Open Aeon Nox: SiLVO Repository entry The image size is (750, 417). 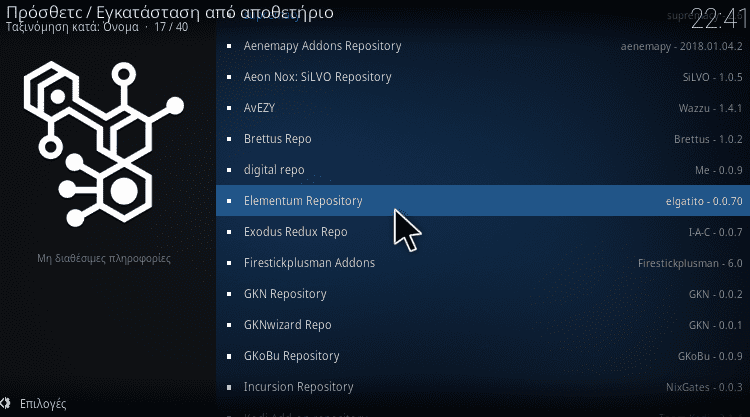pos(317,77)
